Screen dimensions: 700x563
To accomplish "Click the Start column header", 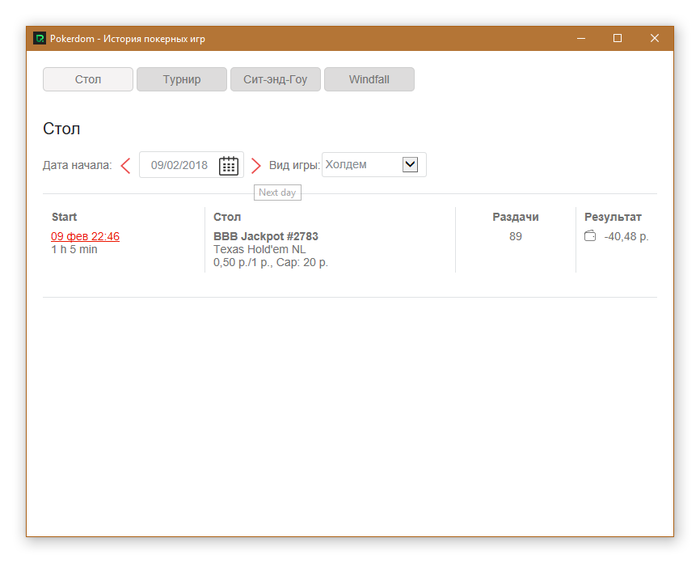I will (x=64, y=217).
